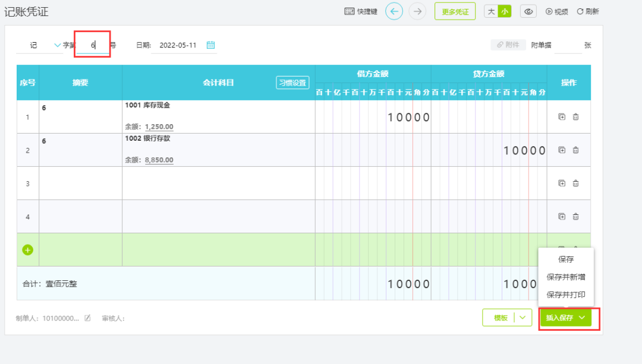Image resolution: width=642 pixels, height=364 pixels.
Task: Click the 刷新 refresh button
Action: pyautogui.click(x=588, y=11)
